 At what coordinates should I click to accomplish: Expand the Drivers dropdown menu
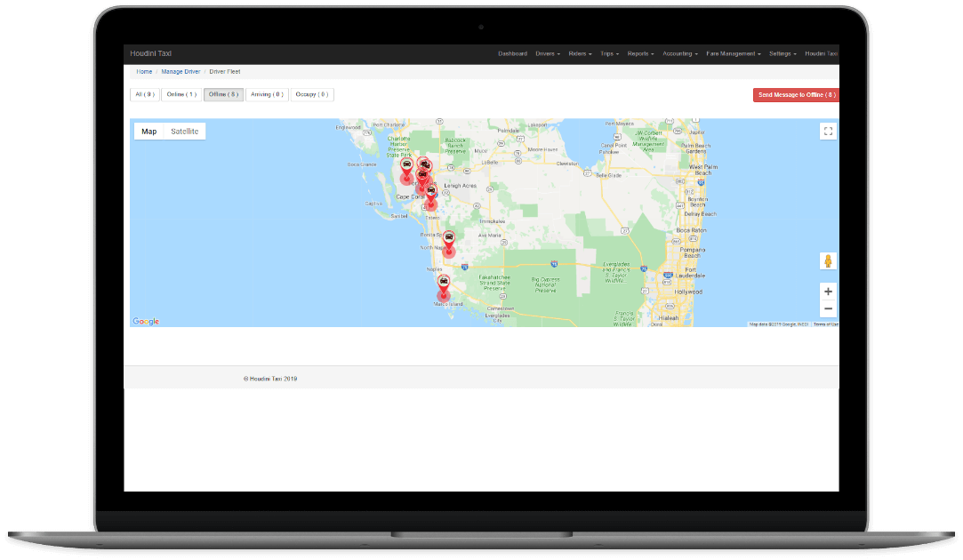(x=547, y=54)
